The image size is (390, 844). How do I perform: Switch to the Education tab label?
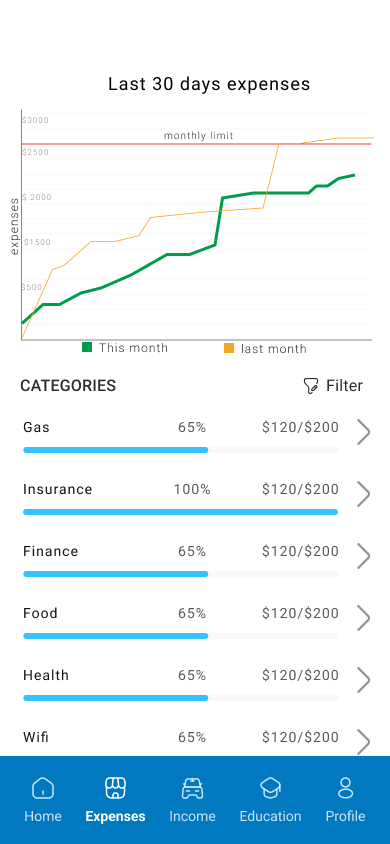[x=270, y=816]
